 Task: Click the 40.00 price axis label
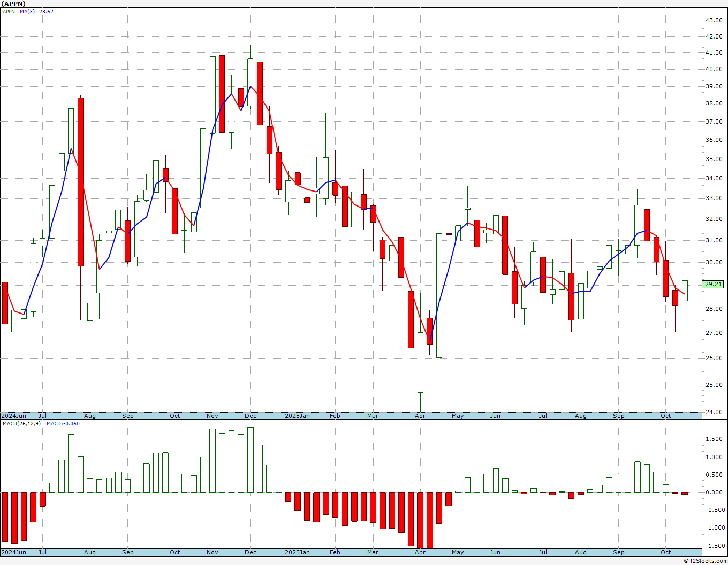[714, 69]
